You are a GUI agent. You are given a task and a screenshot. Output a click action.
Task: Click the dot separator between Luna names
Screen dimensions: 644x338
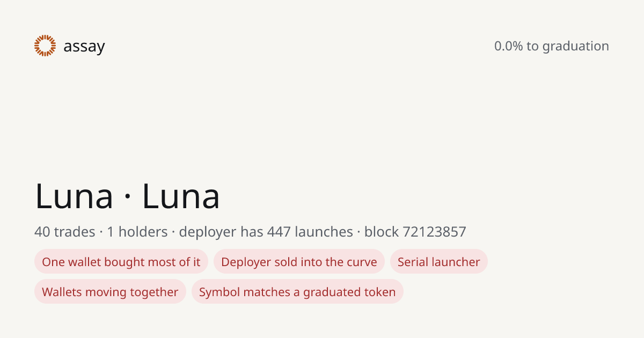coord(128,198)
